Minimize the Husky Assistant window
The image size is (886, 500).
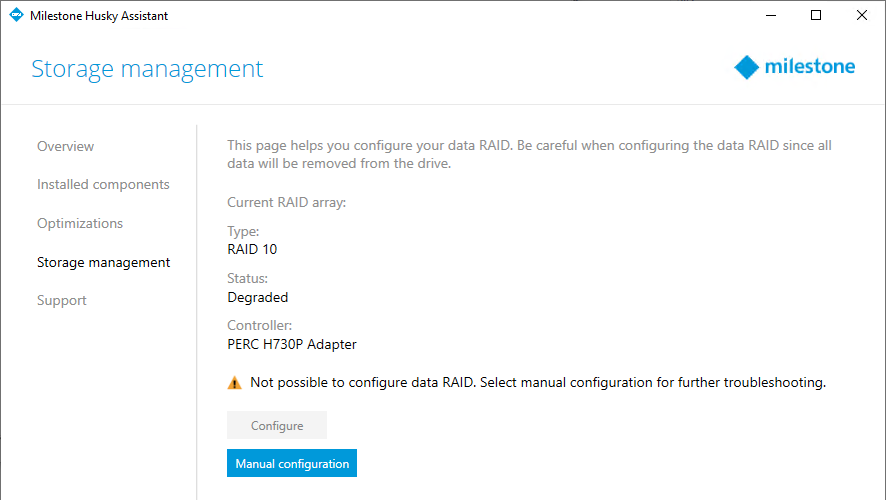(x=770, y=16)
